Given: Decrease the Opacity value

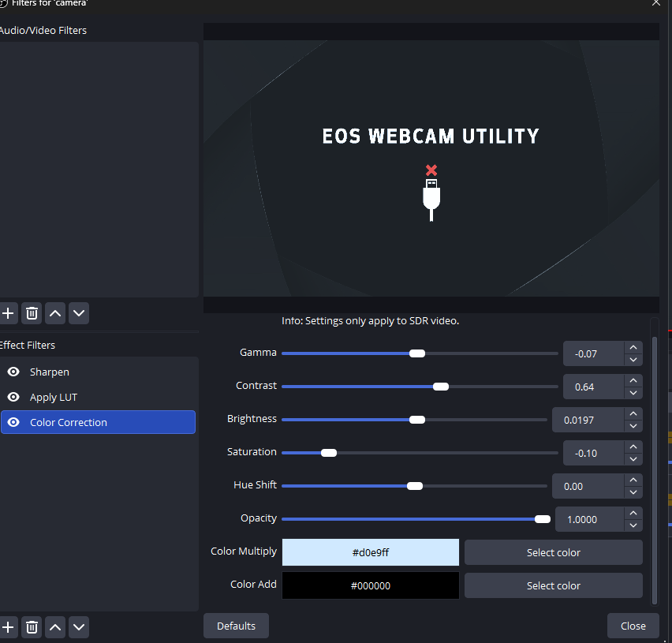Looking at the screenshot, I should (x=633, y=525).
